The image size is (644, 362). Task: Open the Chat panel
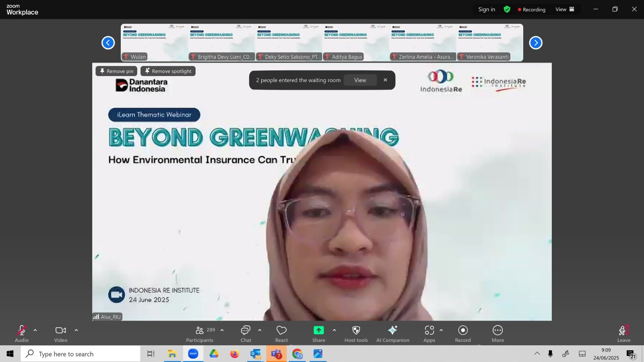tap(246, 334)
